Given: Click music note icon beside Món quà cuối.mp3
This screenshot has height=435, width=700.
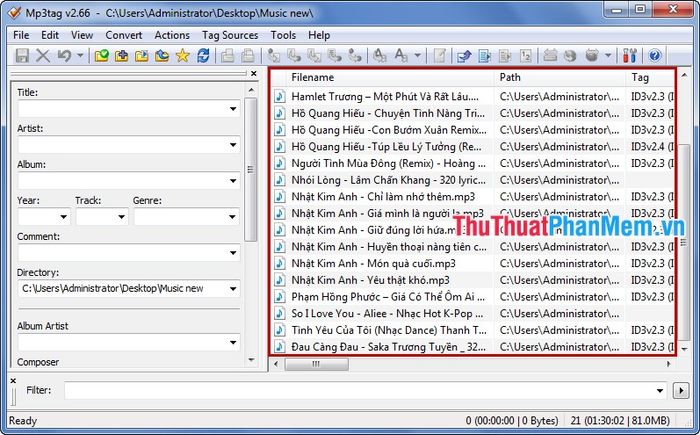Looking at the screenshot, I should tap(279, 264).
